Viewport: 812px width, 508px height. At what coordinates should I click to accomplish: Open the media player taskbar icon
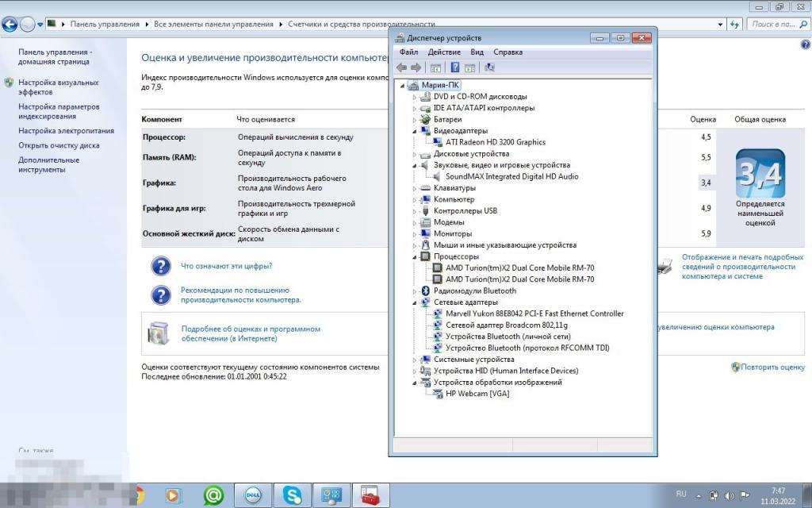pos(172,495)
